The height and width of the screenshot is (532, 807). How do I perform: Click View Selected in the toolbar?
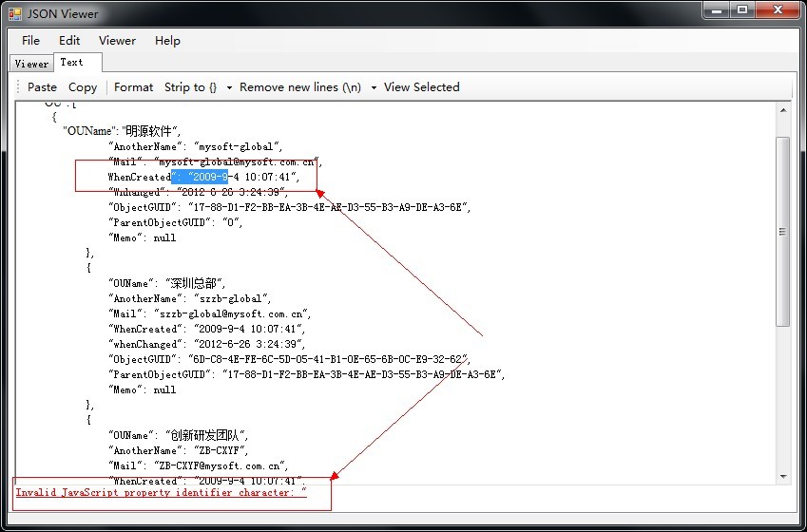click(421, 87)
